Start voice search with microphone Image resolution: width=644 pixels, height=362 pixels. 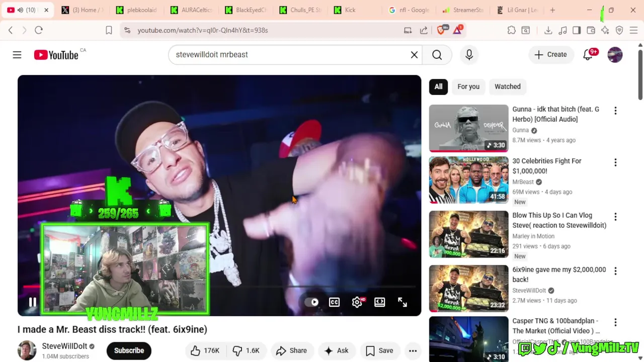coord(469,54)
